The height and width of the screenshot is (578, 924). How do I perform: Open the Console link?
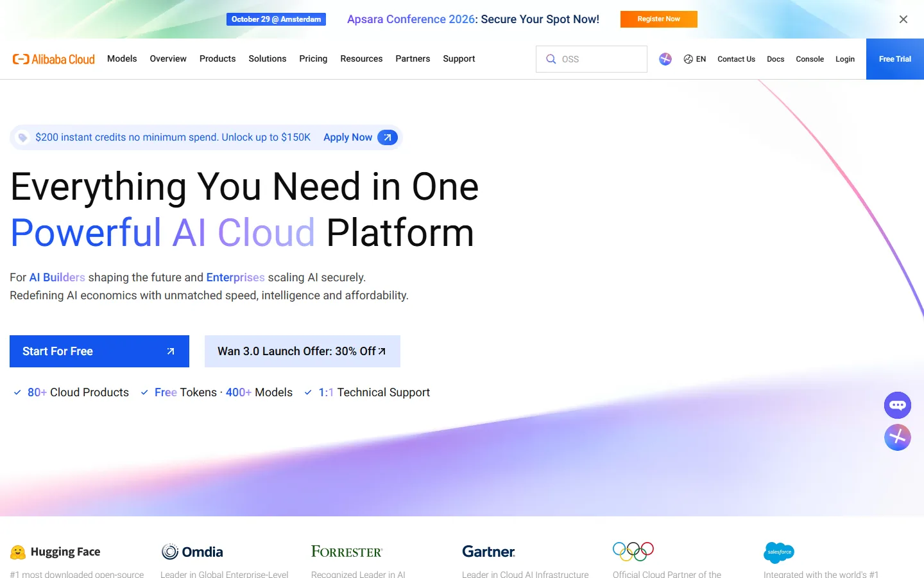tap(810, 59)
